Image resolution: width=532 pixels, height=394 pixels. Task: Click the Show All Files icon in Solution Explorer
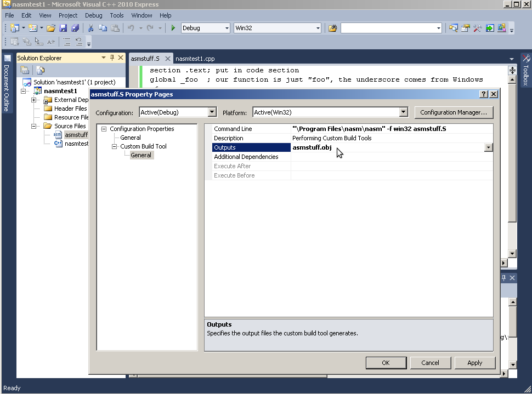pos(41,70)
